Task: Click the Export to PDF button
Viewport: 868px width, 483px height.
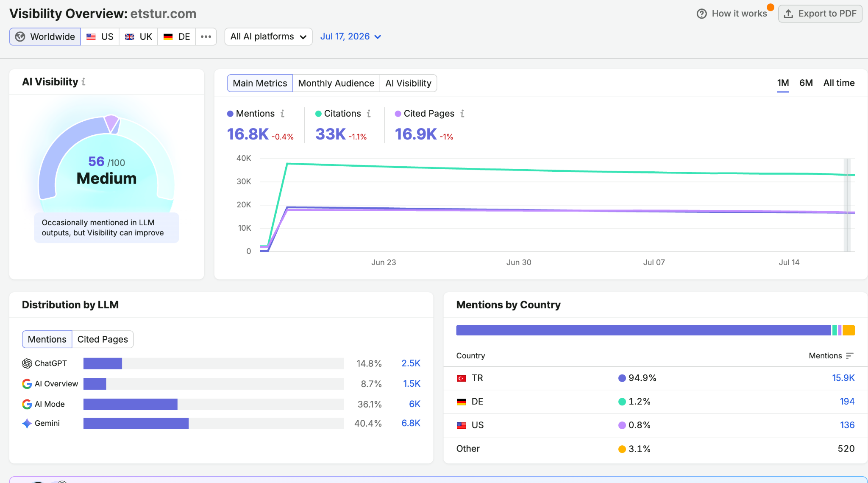Action: pos(820,14)
